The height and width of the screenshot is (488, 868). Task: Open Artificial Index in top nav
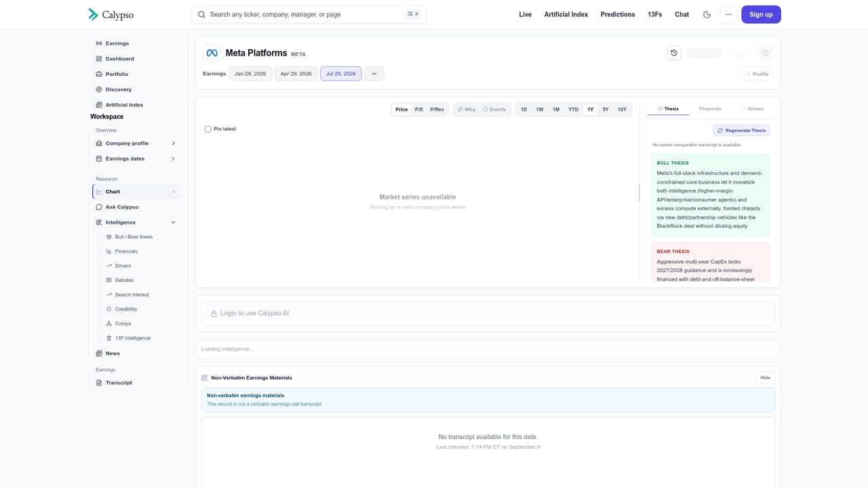point(566,14)
